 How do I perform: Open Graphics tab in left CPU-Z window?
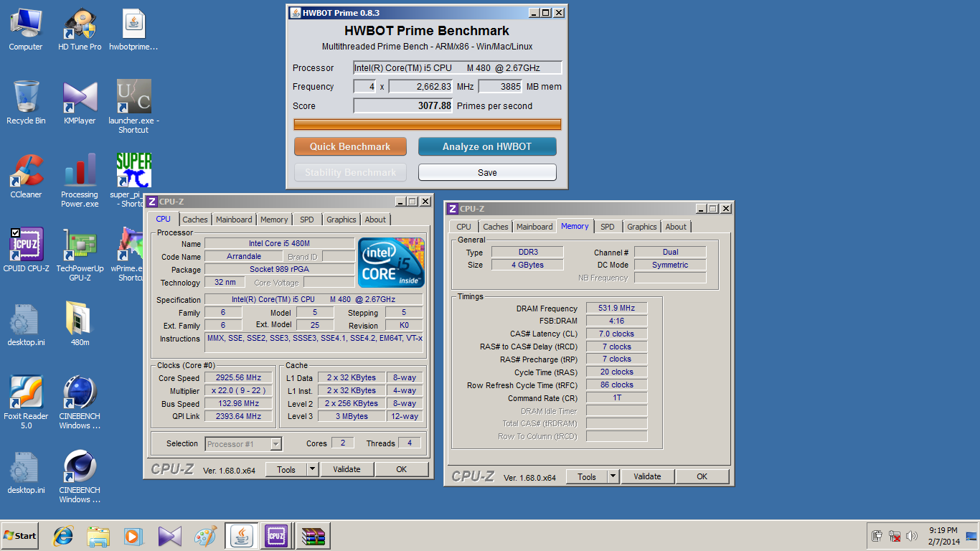coord(341,220)
